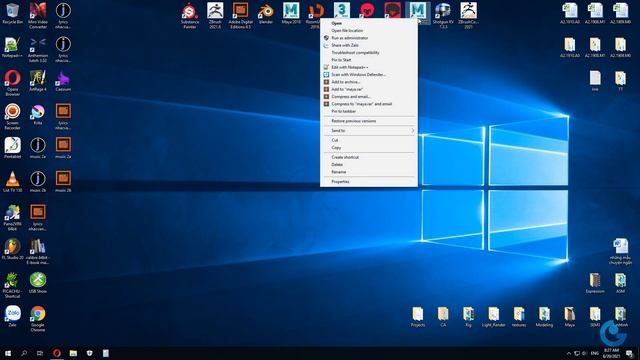
Task: Select the Mini Video Converter shortcut
Action: (38, 16)
